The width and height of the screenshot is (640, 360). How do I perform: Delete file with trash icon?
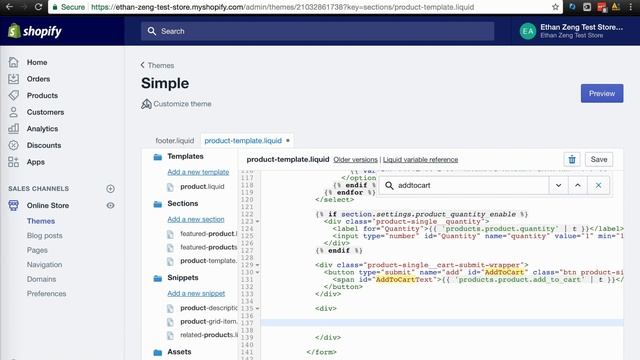tap(572, 160)
